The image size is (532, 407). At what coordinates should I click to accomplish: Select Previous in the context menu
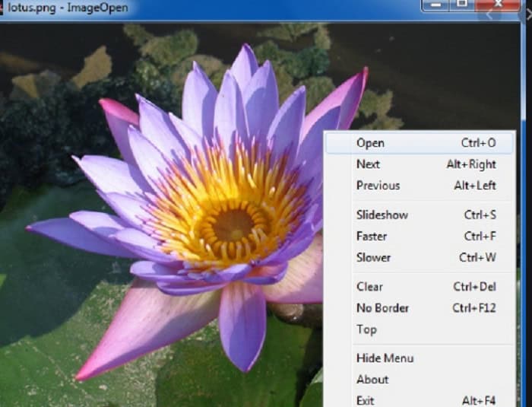pos(420,186)
